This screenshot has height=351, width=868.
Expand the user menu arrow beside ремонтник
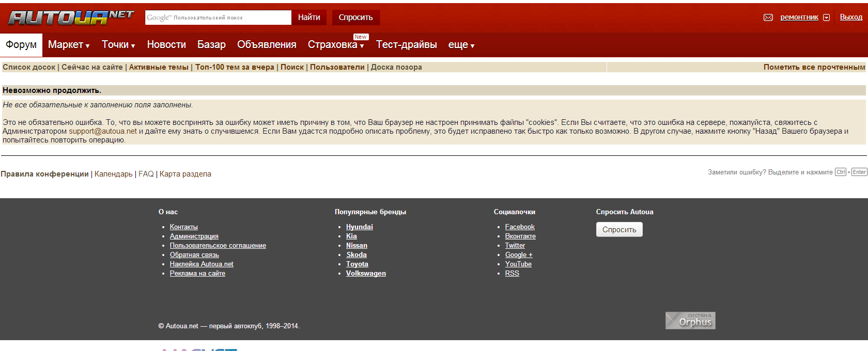pyautogui.click(x=826, y=18)
